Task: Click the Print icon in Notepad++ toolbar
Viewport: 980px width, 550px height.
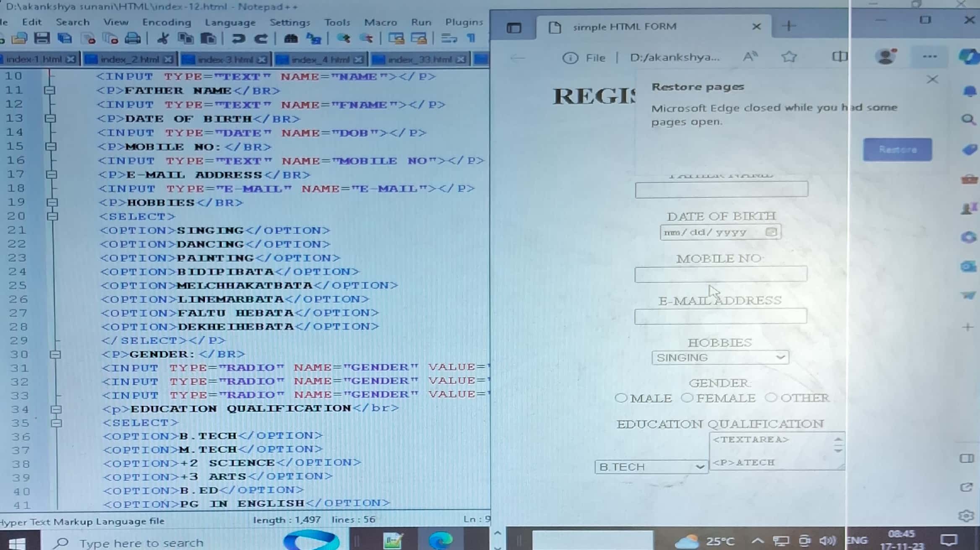Action: pos(133,39)
